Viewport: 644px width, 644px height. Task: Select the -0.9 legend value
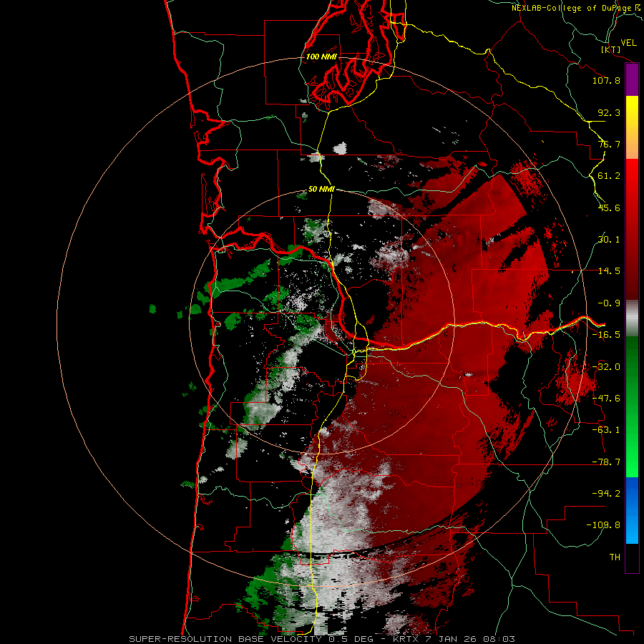pos(609,303)
